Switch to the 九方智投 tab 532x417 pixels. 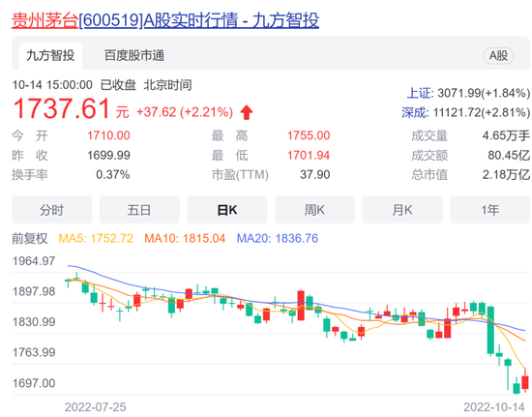tap(50, 56)
